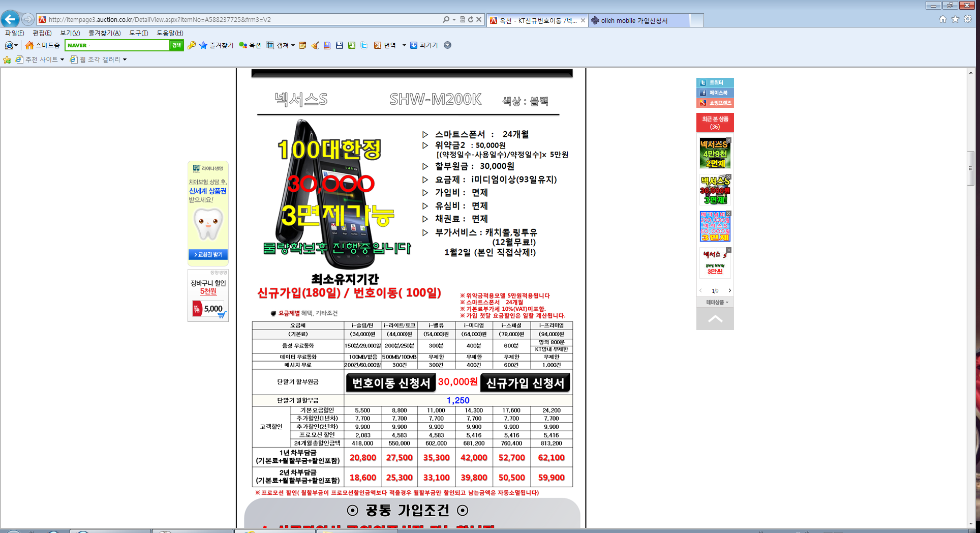Expand the 테마상품 dropdown
980x533 pixels.
point(716,302)
